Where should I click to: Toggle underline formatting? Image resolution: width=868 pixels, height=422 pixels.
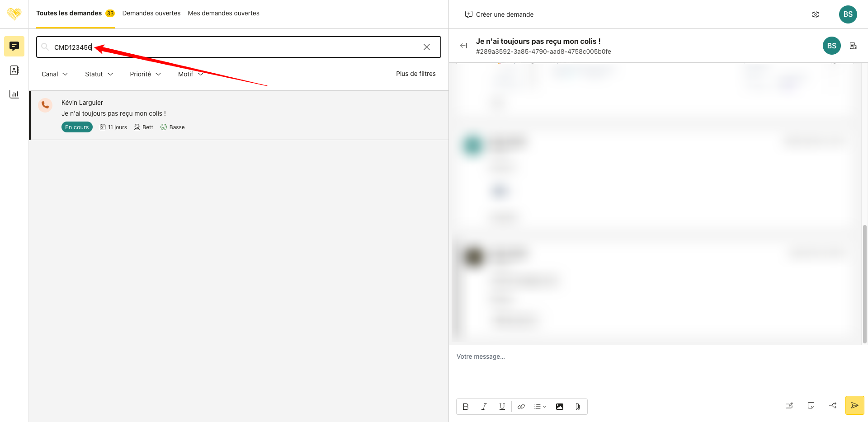pyautogui.click(x=502, y=407)
